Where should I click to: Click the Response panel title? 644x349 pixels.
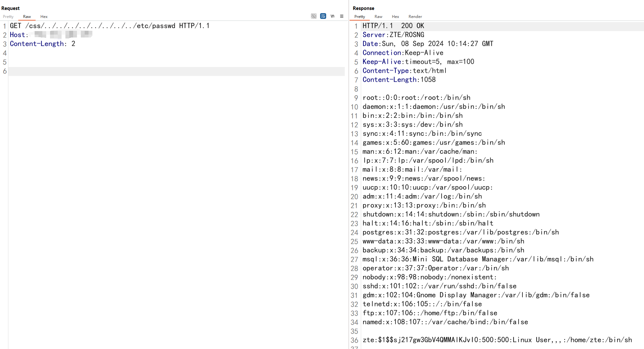(x=363, y=8)
